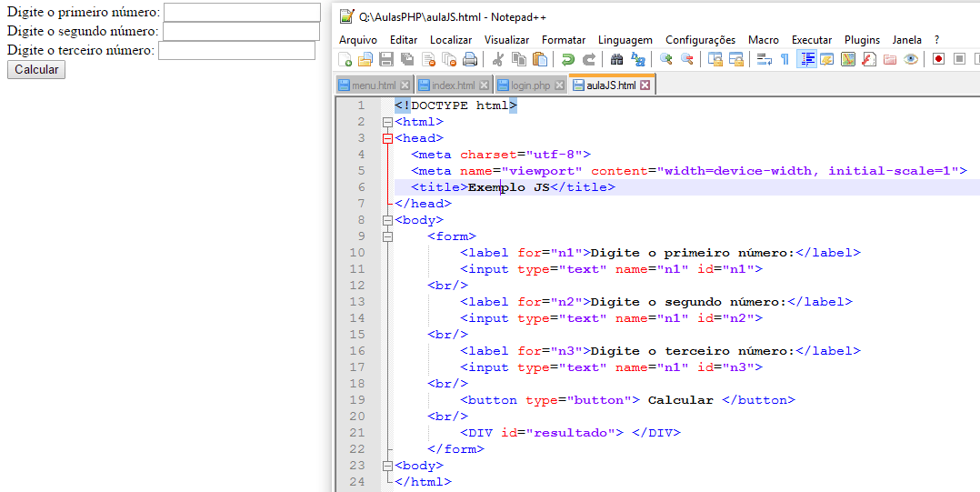Open the Arquivo menu
Image resolution: width=980 pixels, height=492 pixels.
[358, 39]
